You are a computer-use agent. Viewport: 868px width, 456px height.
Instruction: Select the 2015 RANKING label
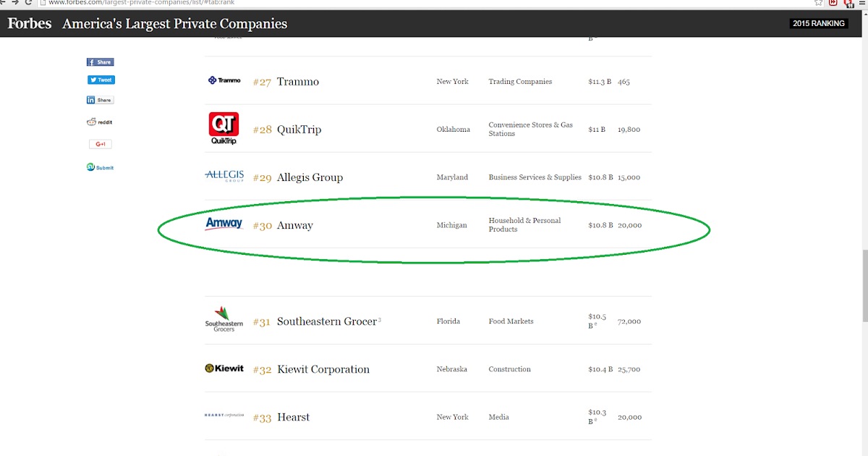click(x=818, y=23)
